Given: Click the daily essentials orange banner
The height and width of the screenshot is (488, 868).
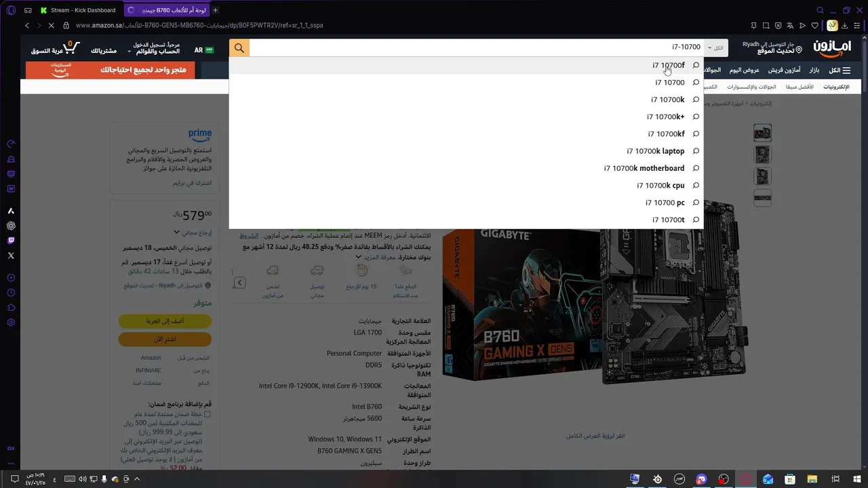Looking at the screenshot, I should [x=111, y=70].
